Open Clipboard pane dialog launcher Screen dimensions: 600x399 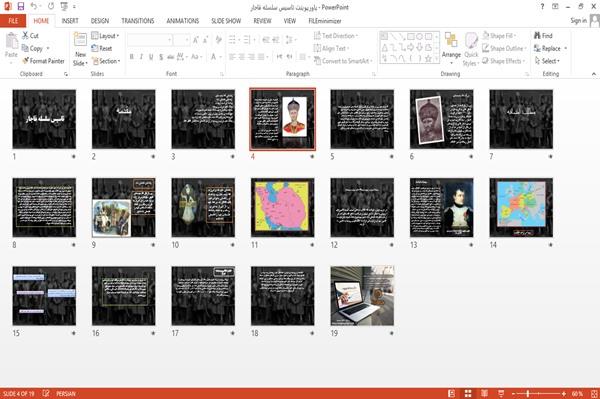[x=66, y=74]
